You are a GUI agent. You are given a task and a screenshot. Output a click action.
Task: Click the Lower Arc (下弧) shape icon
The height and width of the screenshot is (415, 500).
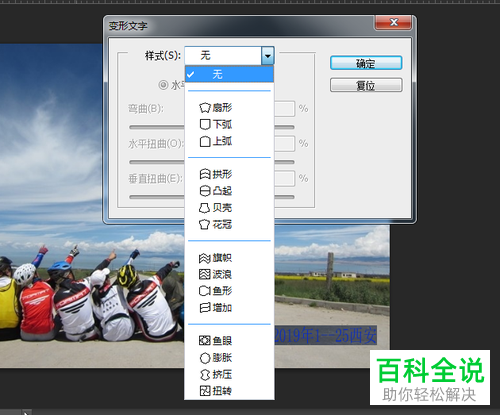click(x=205, y=124)
